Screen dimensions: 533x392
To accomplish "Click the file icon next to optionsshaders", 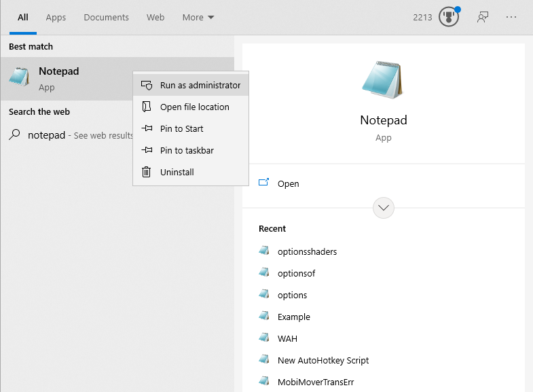I will tap(263, 251).
